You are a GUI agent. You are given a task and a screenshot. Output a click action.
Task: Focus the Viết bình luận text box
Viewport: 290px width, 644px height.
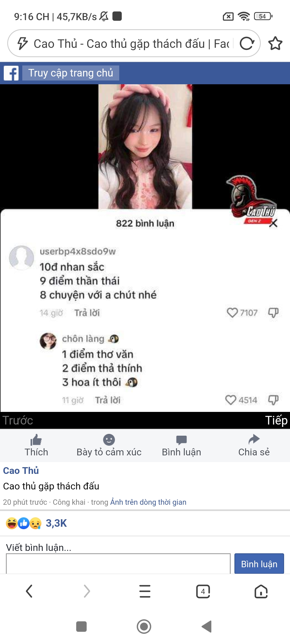(118, 563)
